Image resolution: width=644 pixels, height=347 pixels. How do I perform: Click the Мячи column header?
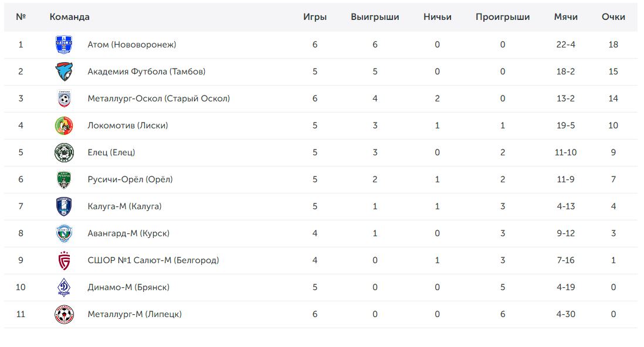tap(565, 17)
